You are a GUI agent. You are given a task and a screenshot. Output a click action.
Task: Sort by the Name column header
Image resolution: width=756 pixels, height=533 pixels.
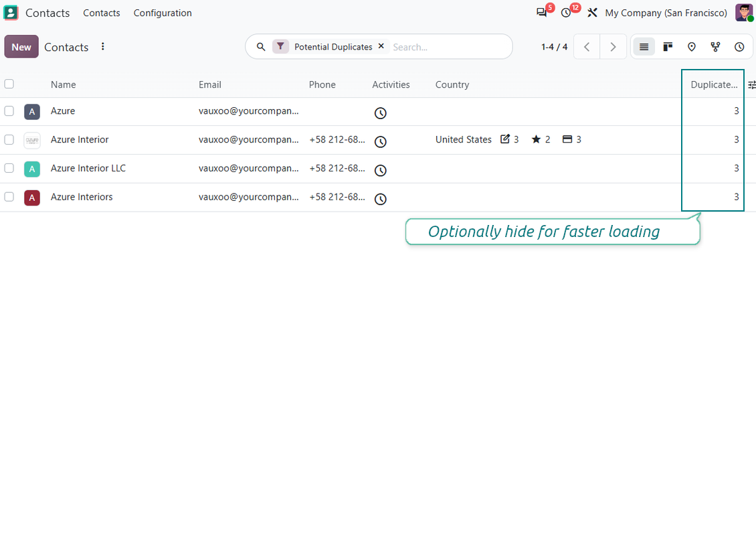63,84
